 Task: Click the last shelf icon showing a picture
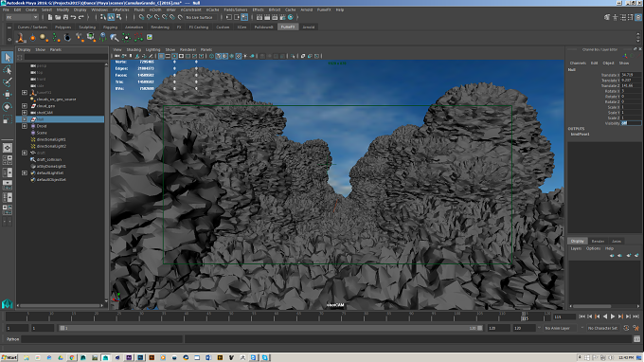(x=150, y=37)
